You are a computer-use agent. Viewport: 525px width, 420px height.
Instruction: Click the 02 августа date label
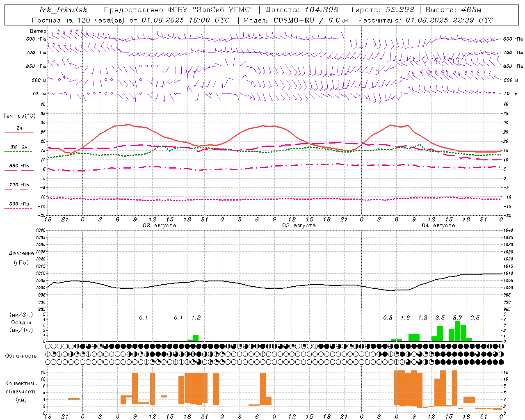coord(160,226)
